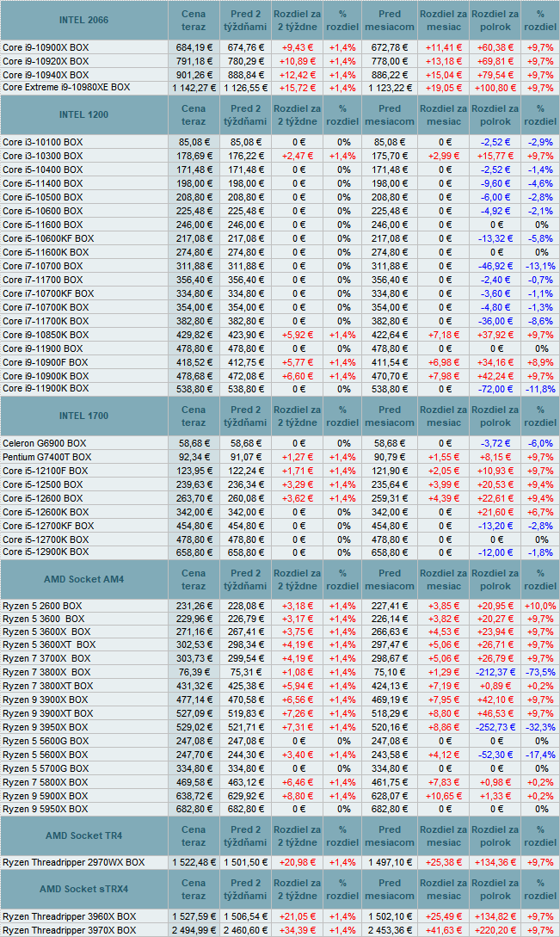Viewport: 560px width, 937px height.
Task: Select Ryzen 5 5600G BOX product name
Action: pyautogui.click(x=46, y=741)
